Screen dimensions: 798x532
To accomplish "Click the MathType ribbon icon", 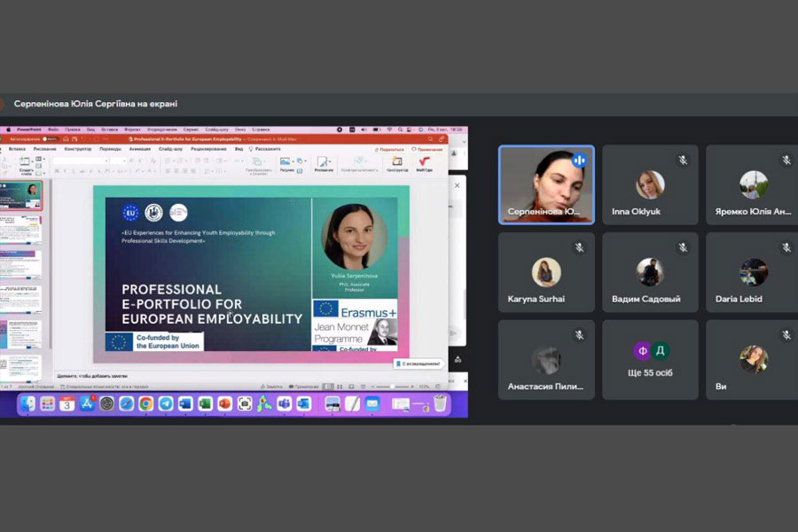I will click(424, 164).
